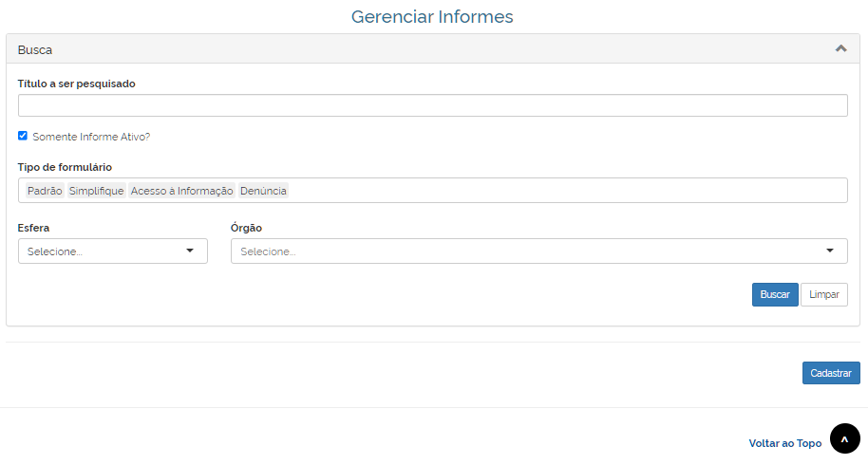Click the Buscar button

[775, 295]
